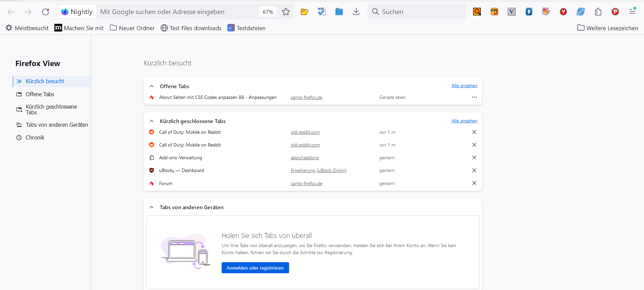
Task: Click the Vivaldi red V toolbar icon
Action: pyautogui.click(x=563, y=12)
